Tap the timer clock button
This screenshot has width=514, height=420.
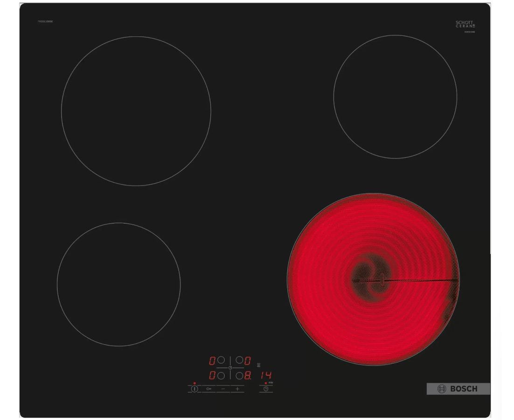pos(266,388)
